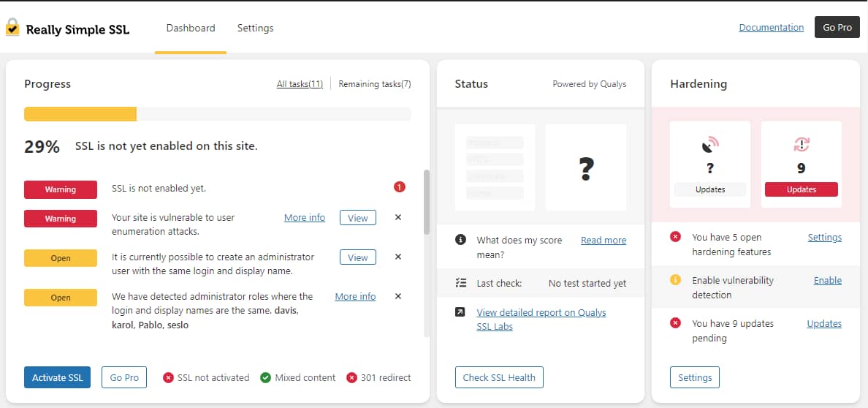Click the yellow progress bar
This screenshot has width=868, height=408.
(80, 114)
